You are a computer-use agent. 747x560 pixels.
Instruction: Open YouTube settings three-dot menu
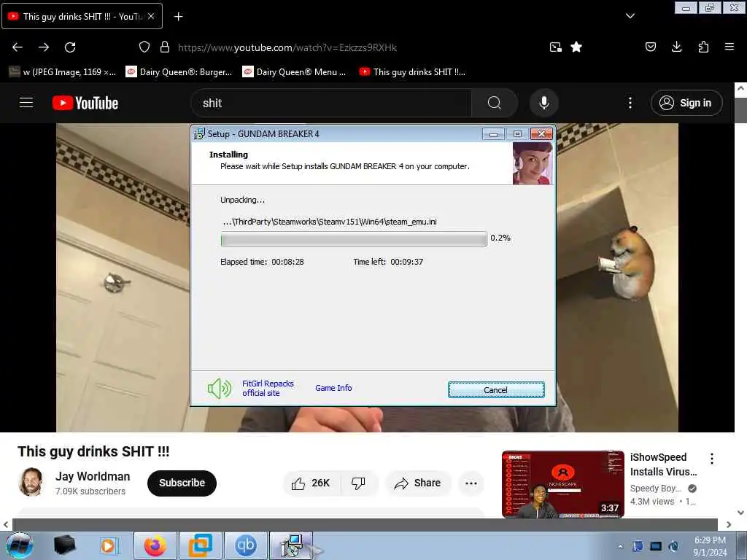(630, 103)
